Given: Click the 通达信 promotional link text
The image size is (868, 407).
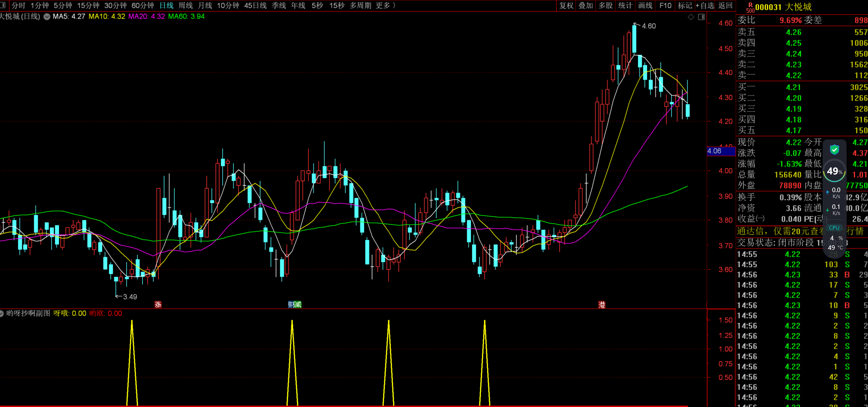Looking at the screenshot, I should [800, 231].
